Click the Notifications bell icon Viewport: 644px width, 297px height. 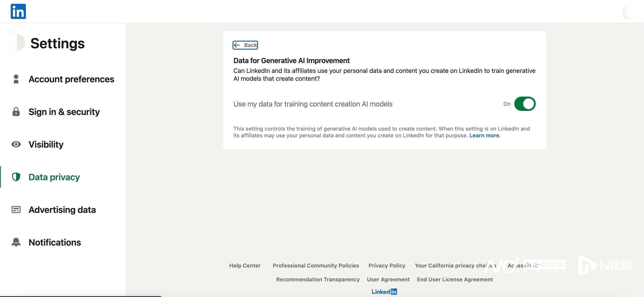click(x=16, y=242)
